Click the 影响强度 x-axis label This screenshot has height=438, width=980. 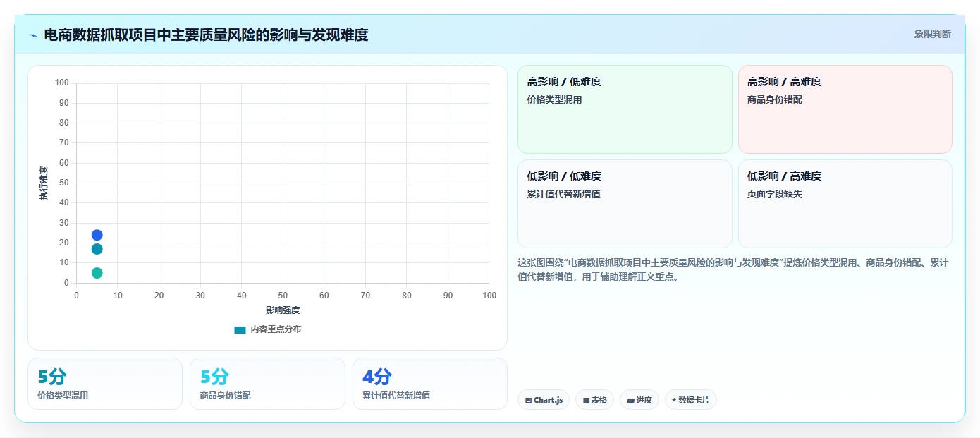pos(283,310)
